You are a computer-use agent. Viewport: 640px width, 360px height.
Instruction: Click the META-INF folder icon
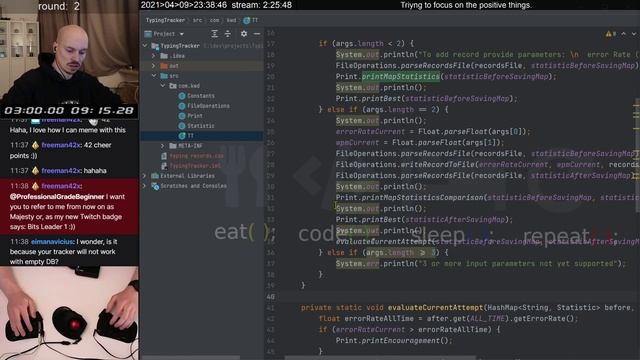[x=173, y=146]
